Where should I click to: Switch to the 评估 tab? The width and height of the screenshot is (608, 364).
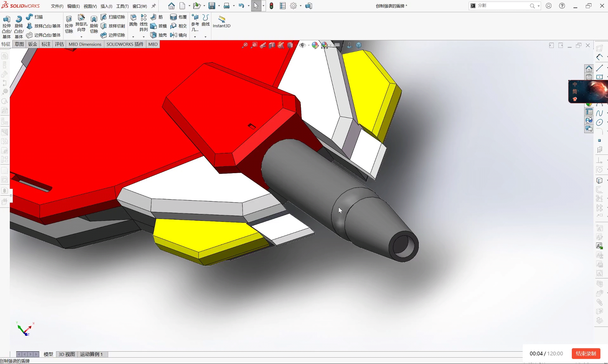(59, 44)
